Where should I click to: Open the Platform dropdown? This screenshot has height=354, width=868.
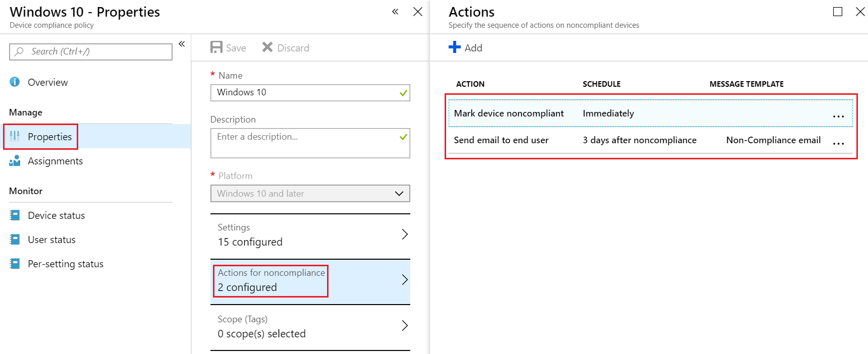pyautogui.click(x=310, y=194)
